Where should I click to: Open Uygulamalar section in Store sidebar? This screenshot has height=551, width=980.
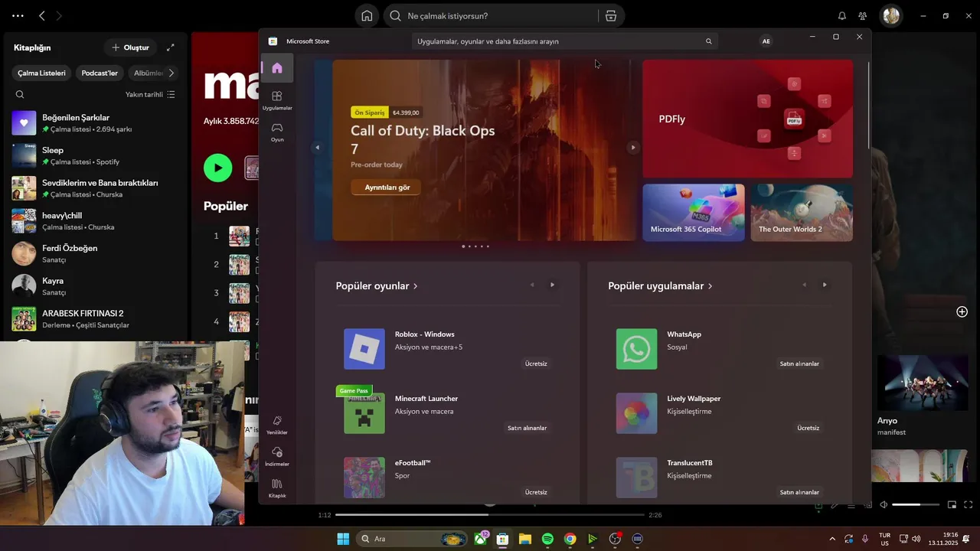[x=277, y=99]
